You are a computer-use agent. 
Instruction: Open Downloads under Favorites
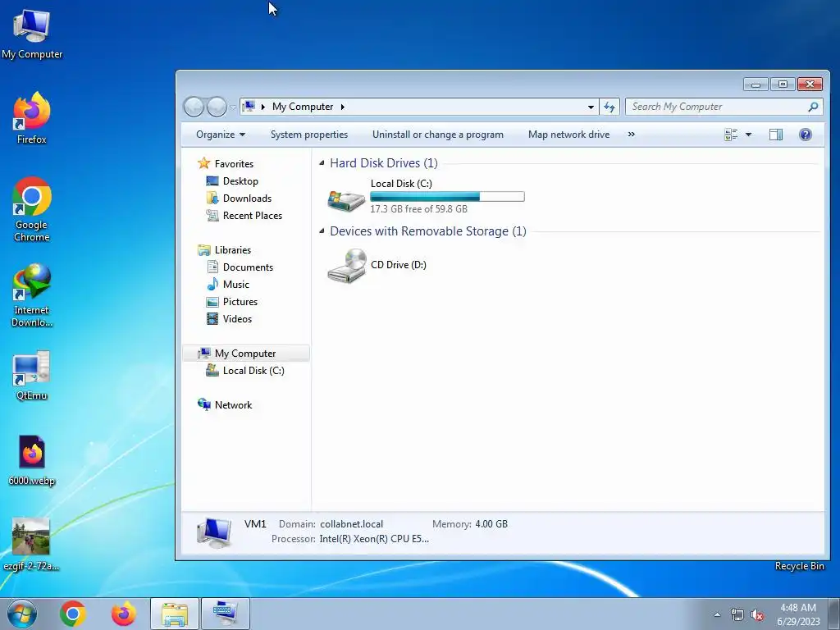click(247, 199)
